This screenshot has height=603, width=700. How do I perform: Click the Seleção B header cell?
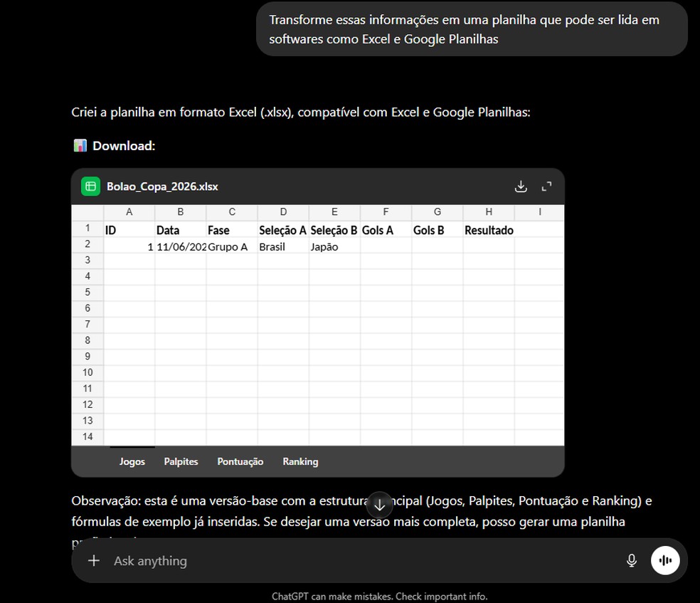[x=334, y=230]
